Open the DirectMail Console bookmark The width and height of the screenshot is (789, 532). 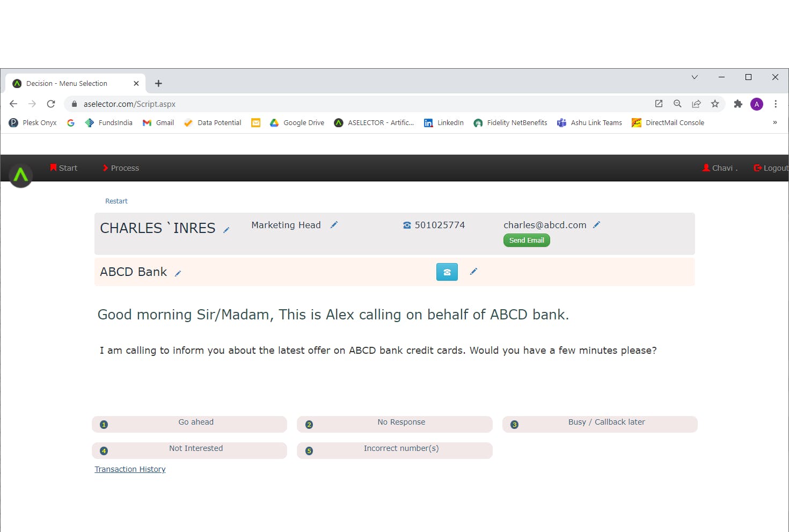pyautogui.click(x=668, y=122)
